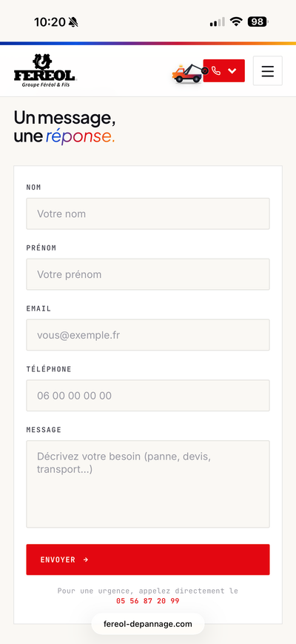The image size is (296, 644).
Task: Submit the form with the Envoyer button
Action: pyautogui.click(x=148, y=560)
